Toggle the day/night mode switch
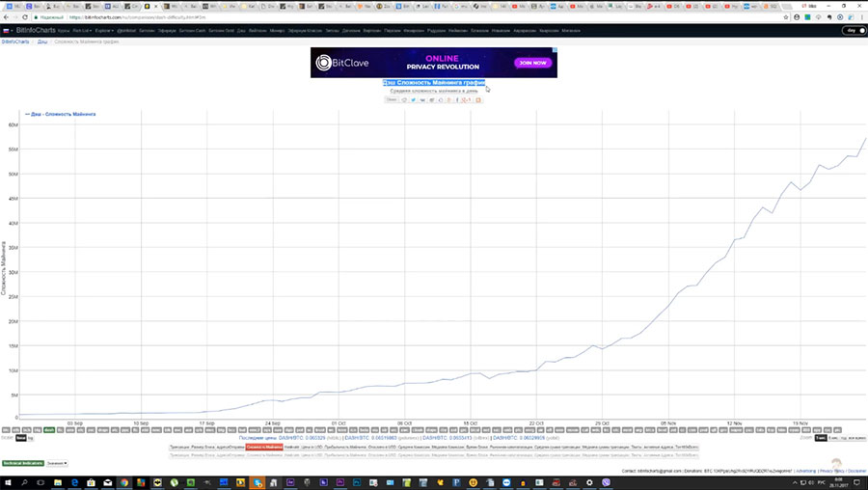This screenshot has width=868, height=490. click(854, 31)
